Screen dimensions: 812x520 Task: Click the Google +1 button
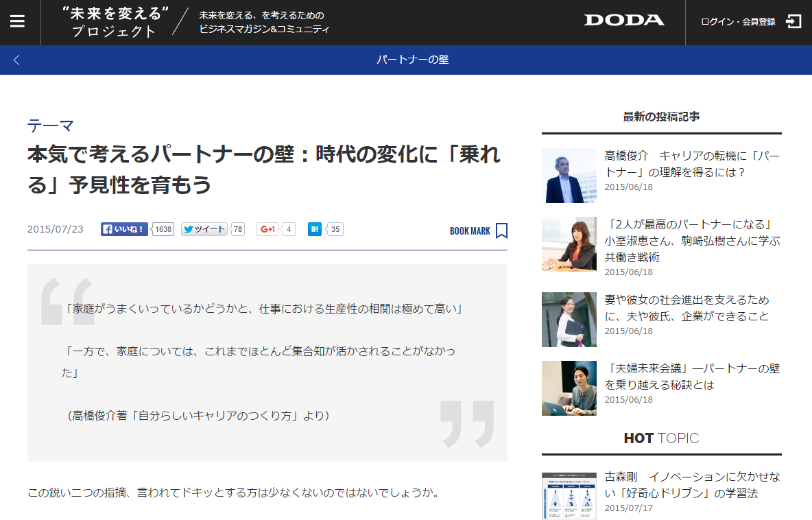pyautogui.click(x=267, y=229)
